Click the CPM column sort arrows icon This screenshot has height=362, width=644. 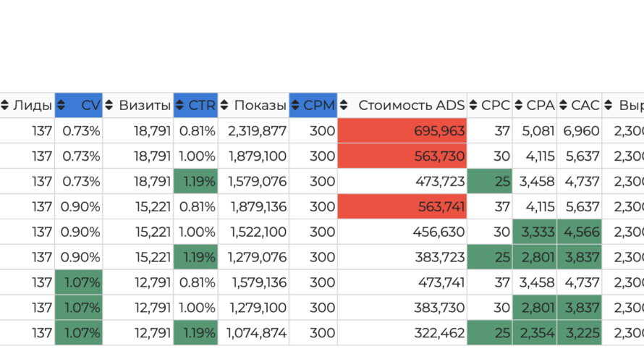[295, 106]
